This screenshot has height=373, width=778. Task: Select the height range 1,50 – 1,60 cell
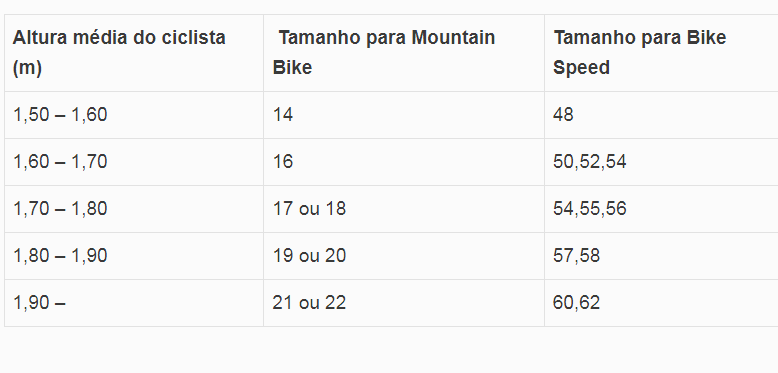coord(134,115)
